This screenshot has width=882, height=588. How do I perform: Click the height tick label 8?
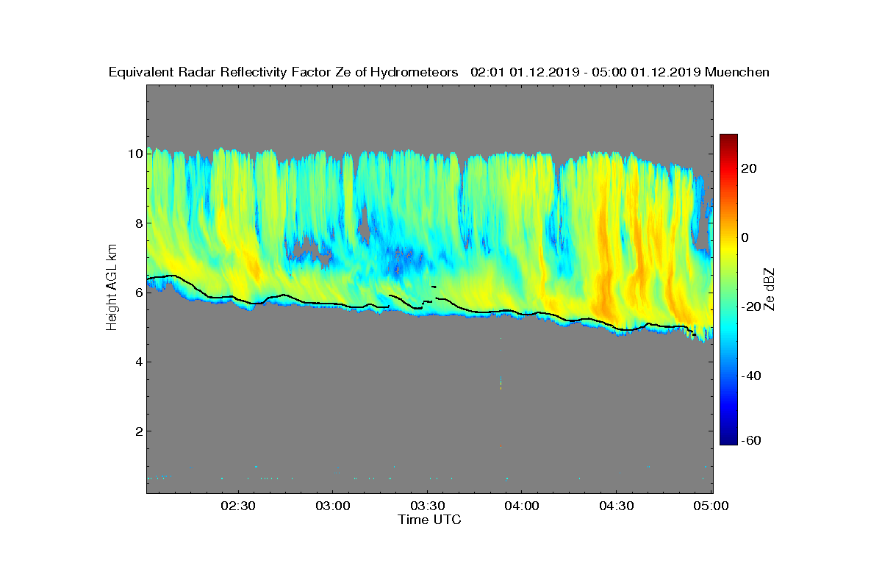[x=137, y=223]
